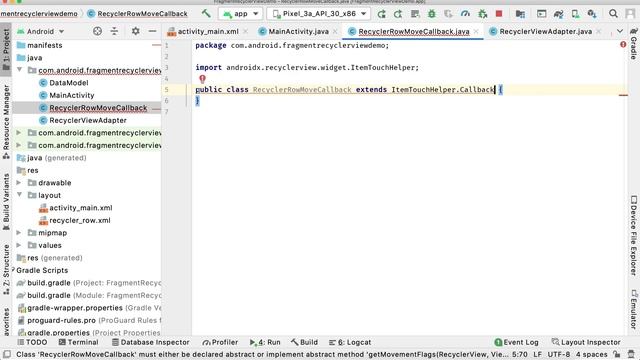Screen dimensions: 640x360
Task: Collapse the layout folder
Action: (x=19, y=195)
